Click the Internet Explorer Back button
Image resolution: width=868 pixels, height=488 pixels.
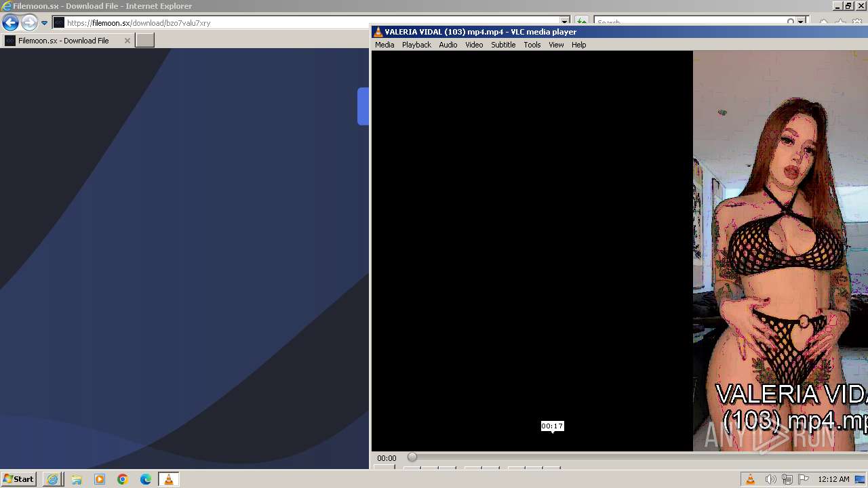(10, 23)
